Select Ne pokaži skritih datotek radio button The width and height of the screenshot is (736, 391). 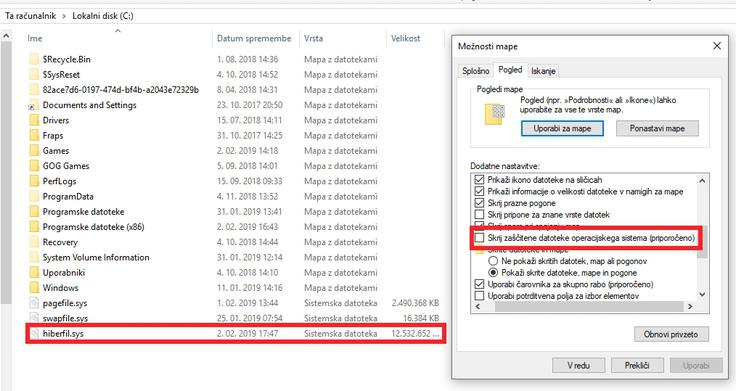tap(493, 261)
